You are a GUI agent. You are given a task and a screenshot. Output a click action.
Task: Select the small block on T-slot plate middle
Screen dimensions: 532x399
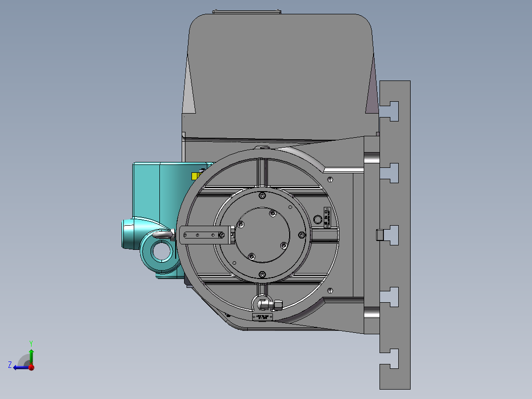tap(380, 235)
